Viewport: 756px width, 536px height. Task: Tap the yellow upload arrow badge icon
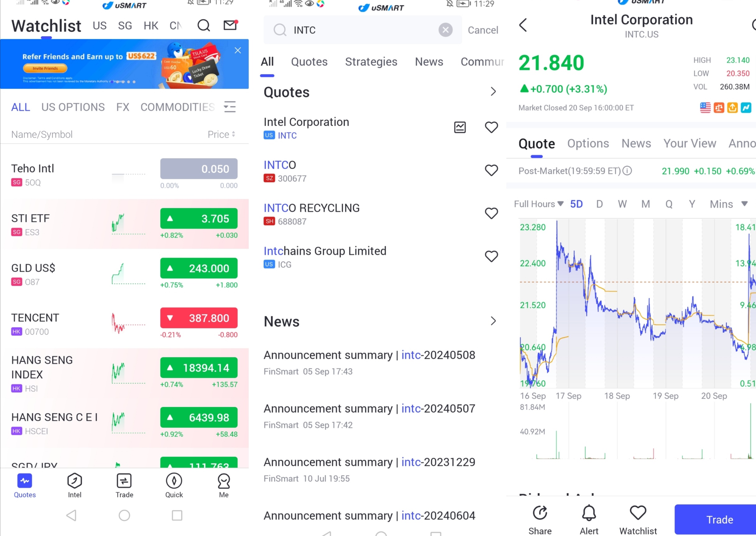pyautogui.click(x=732, y=108)
